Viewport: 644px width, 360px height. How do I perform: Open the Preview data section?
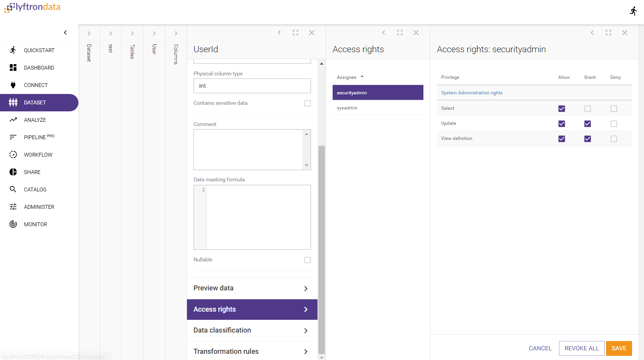coord(252,288)
